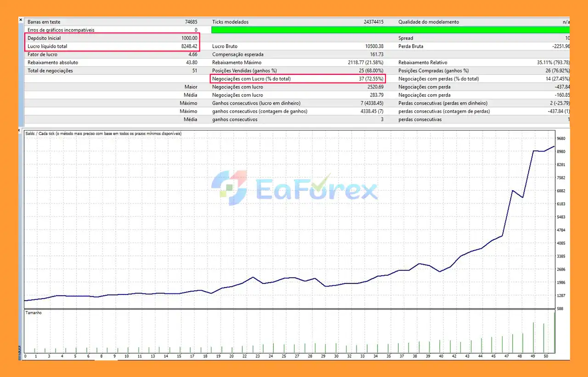Select the Fator de lucro row
Screen dimensions: 588x377
(x=43, y=55)
